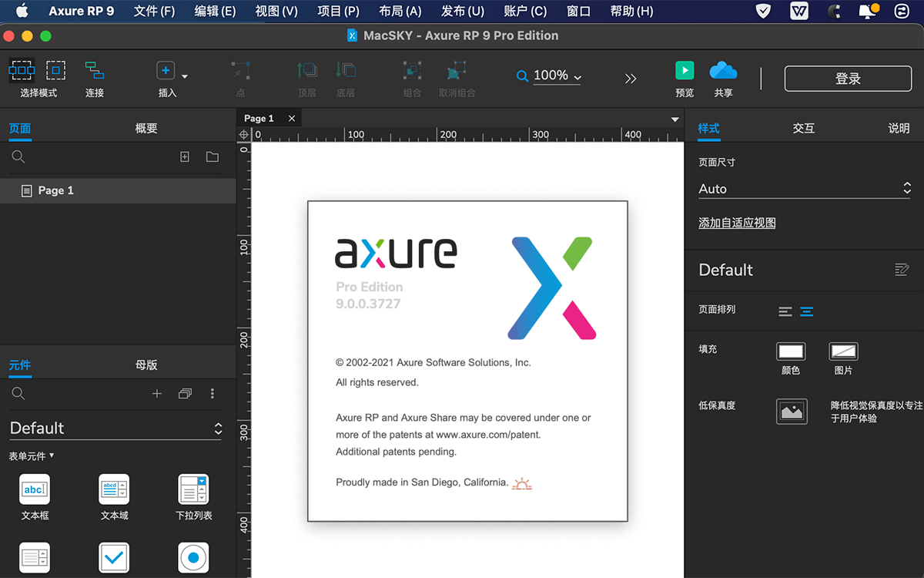Select the intersected selection mode icon

pyautogui.click(x=22, y=70)
